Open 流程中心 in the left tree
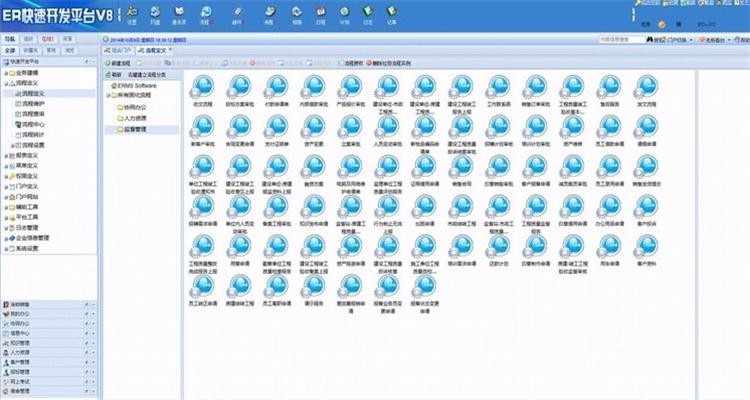 pos(33,124)
